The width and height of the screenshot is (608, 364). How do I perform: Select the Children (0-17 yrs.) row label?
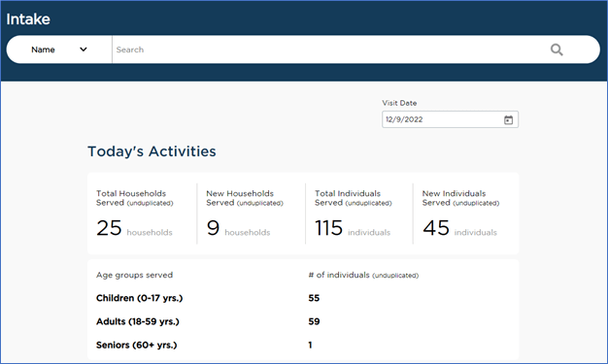point(139,298)
